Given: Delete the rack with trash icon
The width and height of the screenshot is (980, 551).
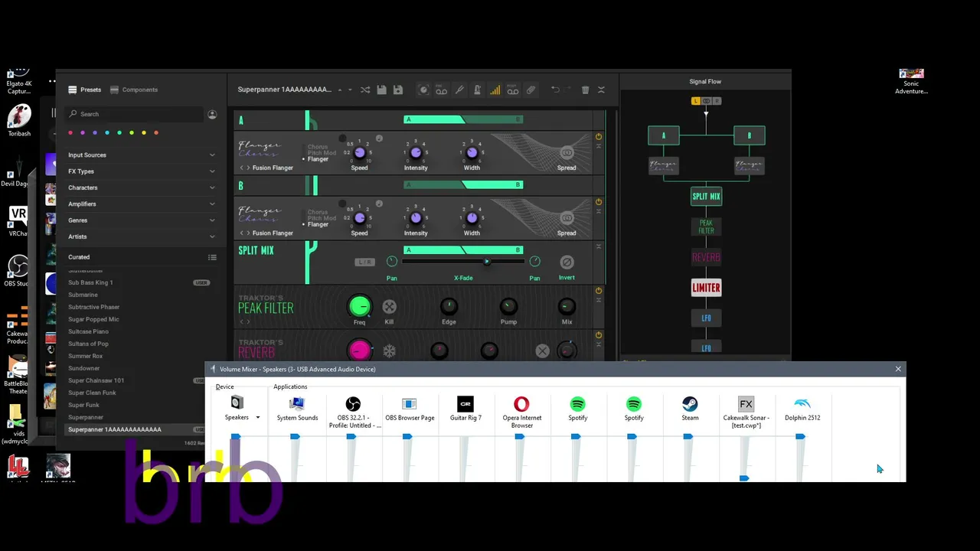Looking at the screenshot, I should coord(586,90).
